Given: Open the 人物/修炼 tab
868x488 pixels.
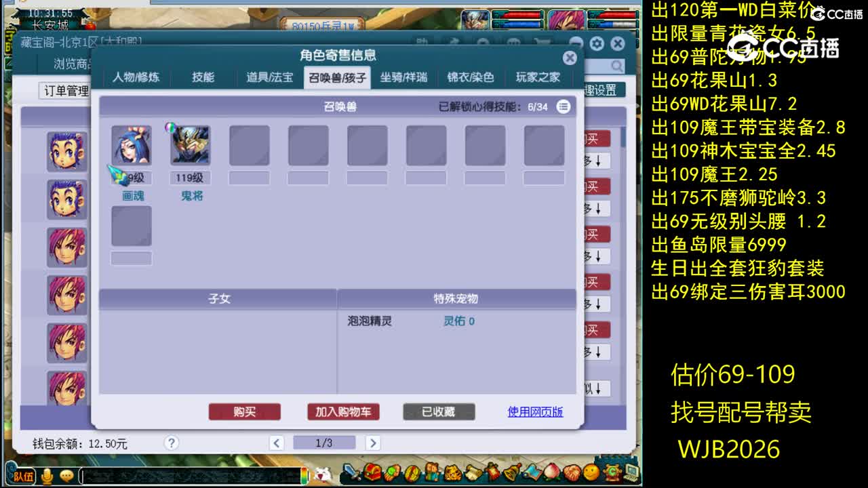Looking at the screenshot, I should point(136,77).
